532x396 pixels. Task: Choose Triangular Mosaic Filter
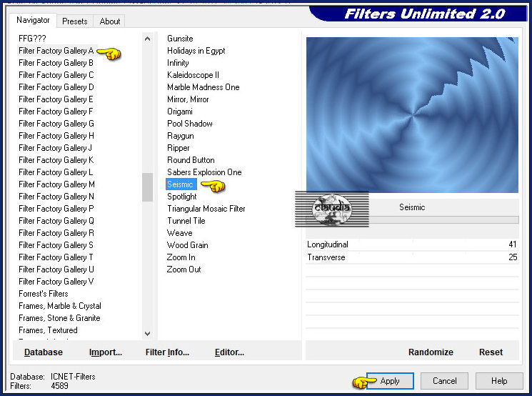[x=206, y=209]
